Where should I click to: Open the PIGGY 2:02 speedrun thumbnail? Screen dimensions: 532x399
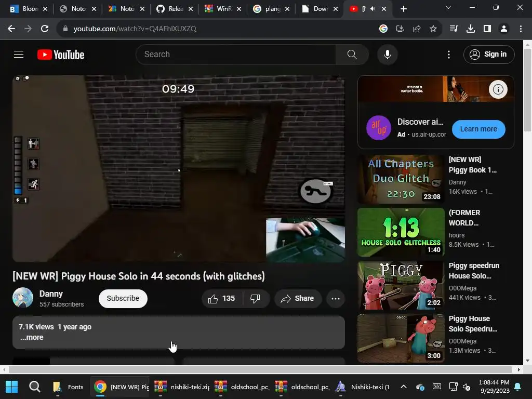pyautogui.click(x=401, y=285)
